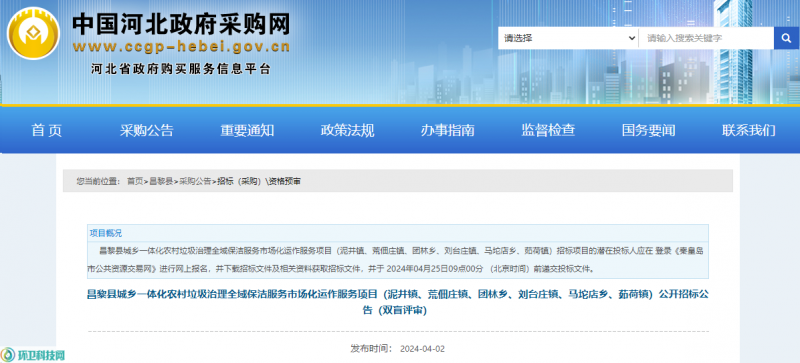Click the 首页 breadcrumb link

click(x=135, y=181)
